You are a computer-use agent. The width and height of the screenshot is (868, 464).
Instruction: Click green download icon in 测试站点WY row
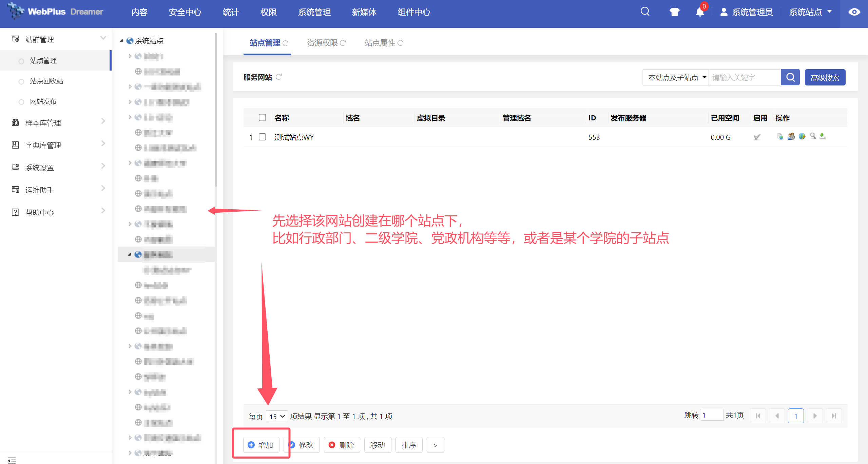(x=823, y=136)
